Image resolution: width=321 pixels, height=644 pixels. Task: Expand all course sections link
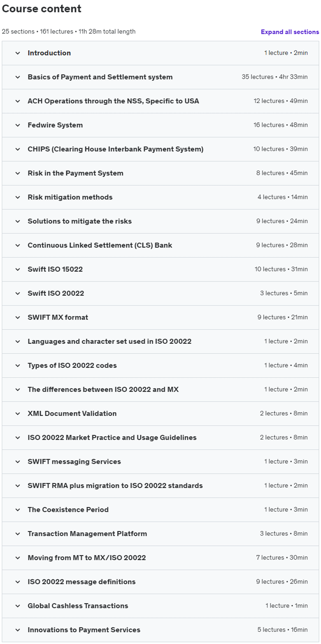pyautogui.click(x=290, y=32)
